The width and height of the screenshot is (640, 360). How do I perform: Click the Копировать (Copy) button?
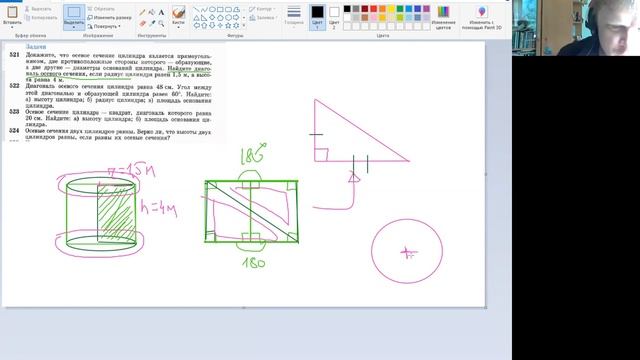click(x=41, y=18)
